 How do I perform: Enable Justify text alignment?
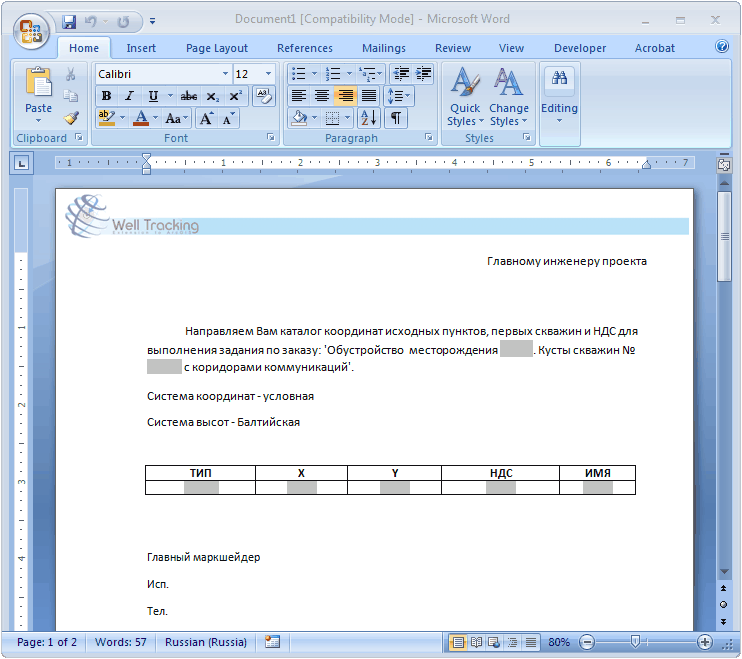tap(369, 96)
